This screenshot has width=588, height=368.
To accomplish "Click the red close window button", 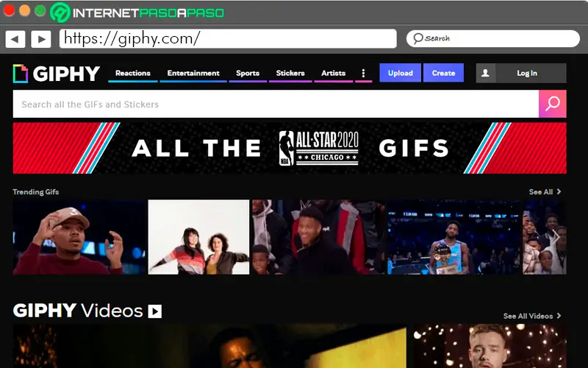I will coord(9,10).
